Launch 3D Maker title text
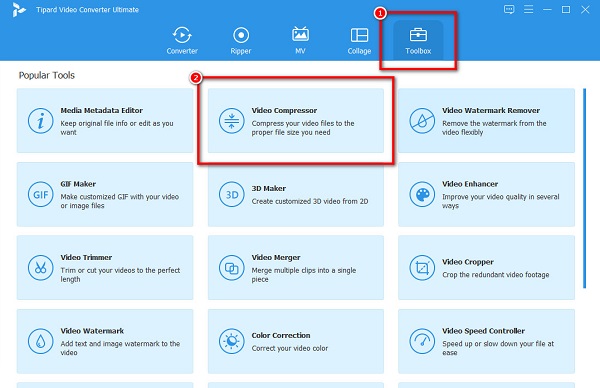Screen dimensions: 600x388 coord(269,188)
